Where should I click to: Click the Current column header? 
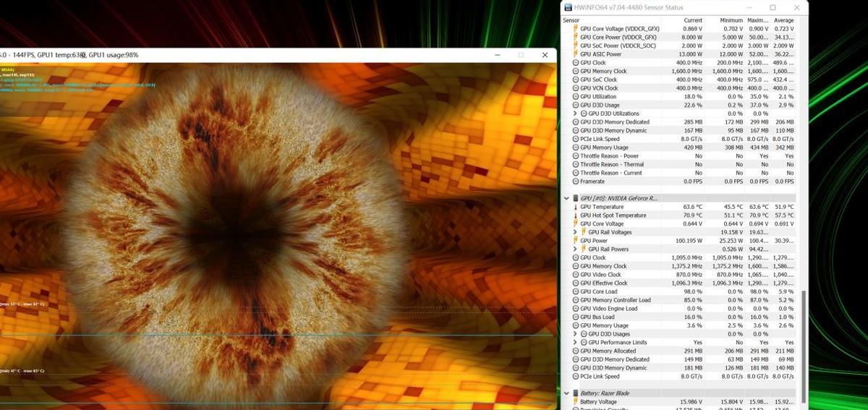[693, 20]
